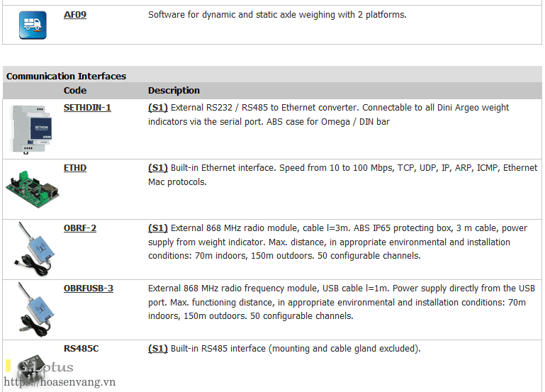Open the (S1) reference in the ETHD row
Screen dimensions: 545x392
[x=157, y=168]
